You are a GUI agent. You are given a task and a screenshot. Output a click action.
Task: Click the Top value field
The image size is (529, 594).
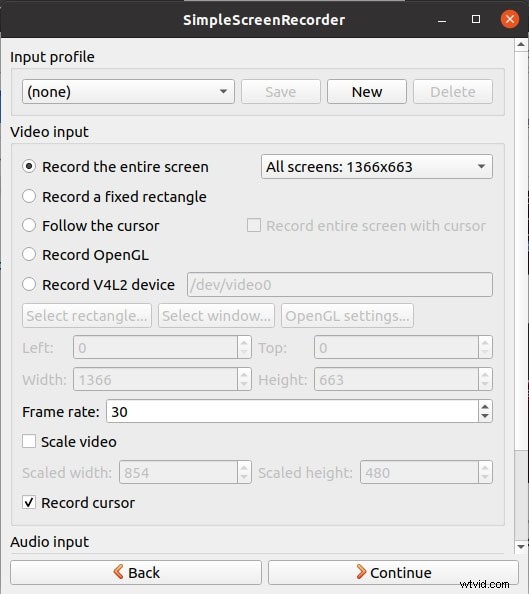click(396, 347)
